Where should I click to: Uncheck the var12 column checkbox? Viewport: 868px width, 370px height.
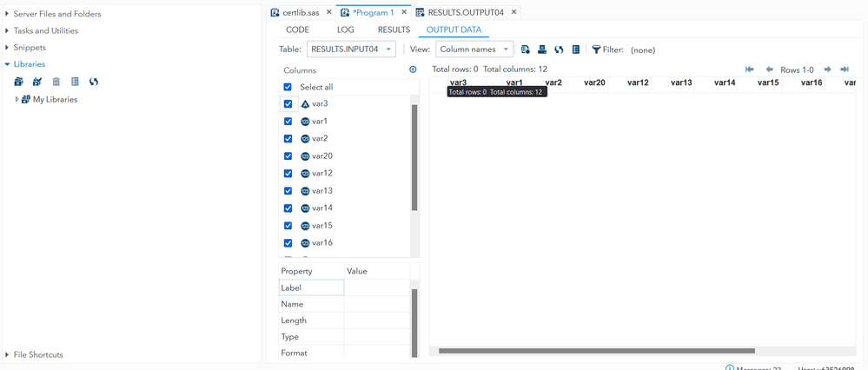coord(288,173)
